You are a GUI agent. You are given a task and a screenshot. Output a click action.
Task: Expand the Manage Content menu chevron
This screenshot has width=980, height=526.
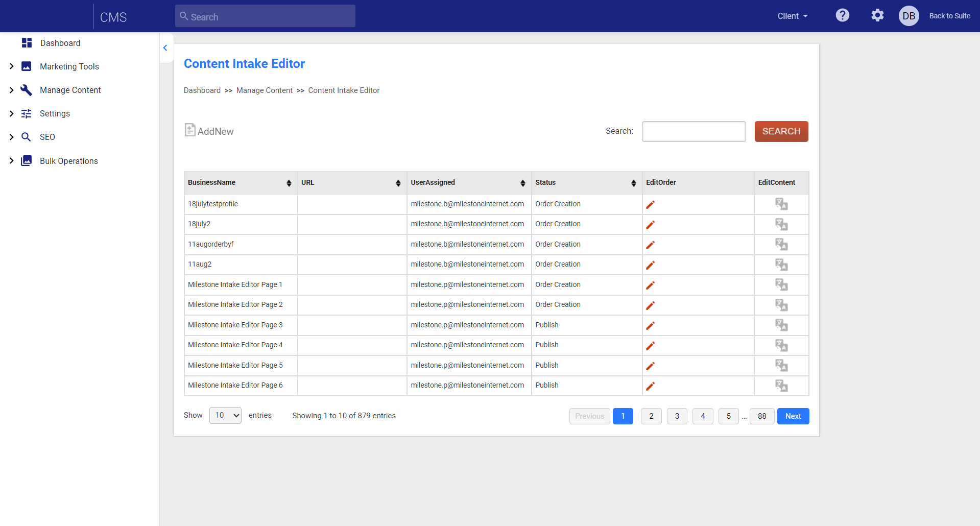[11, 90]
